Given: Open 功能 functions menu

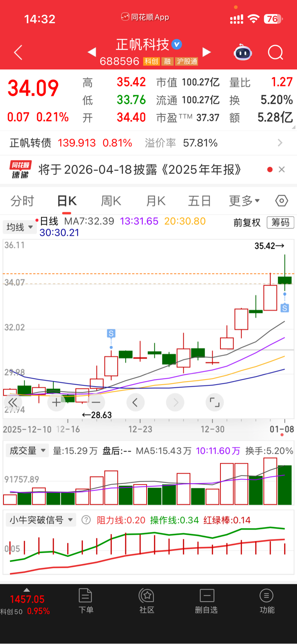Looking at the screenshot, I should click(x=267, y=601).
